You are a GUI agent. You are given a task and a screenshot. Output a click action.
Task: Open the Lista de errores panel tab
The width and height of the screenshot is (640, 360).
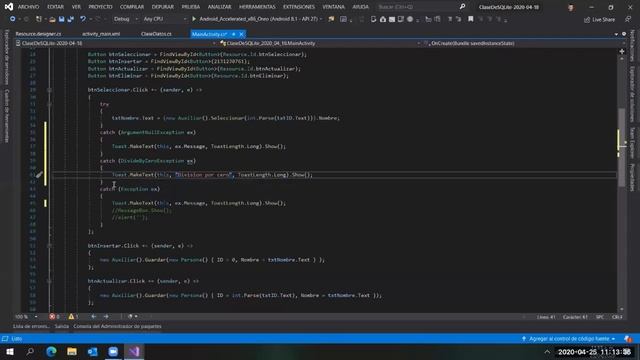(x=31, y=327)
